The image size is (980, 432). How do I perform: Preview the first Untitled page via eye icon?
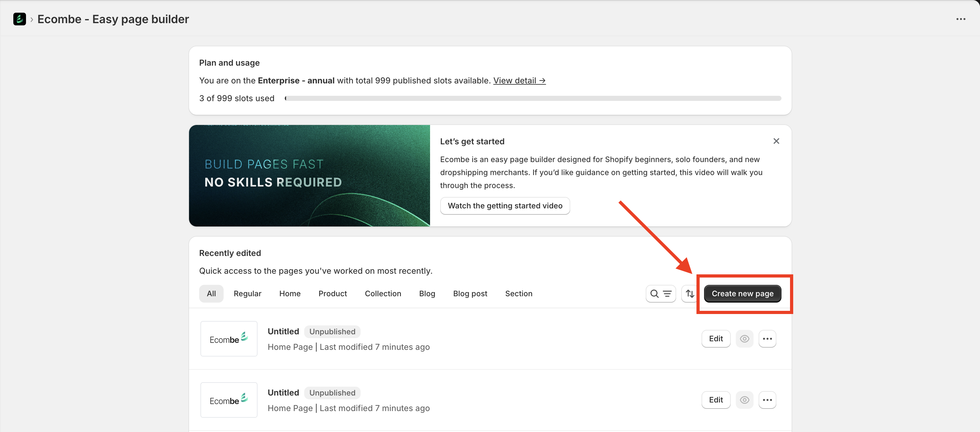pyautogui.click(x=744, y=339)
